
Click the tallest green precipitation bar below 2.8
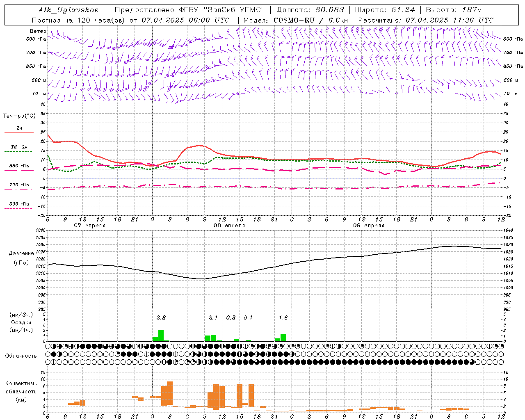[161, 336]
